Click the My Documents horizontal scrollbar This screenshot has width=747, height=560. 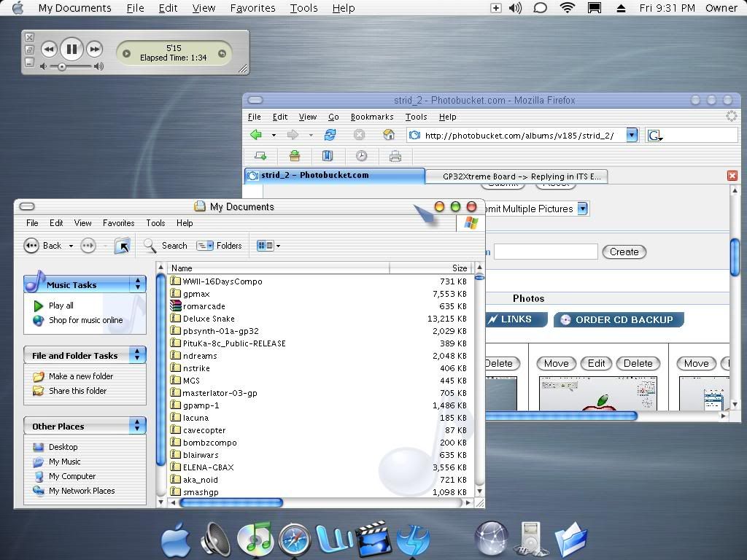click(x=231, y=502)
